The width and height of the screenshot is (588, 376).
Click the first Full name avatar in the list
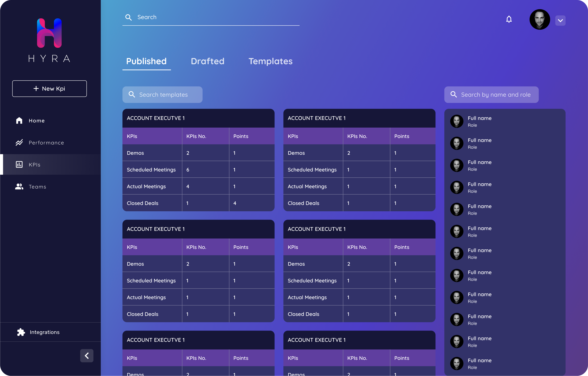pos(457,121)
